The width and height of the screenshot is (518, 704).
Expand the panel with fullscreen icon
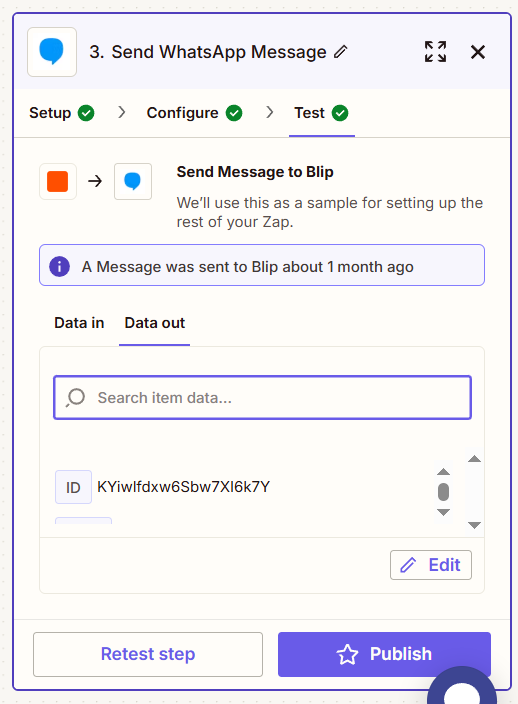(435, 52)
